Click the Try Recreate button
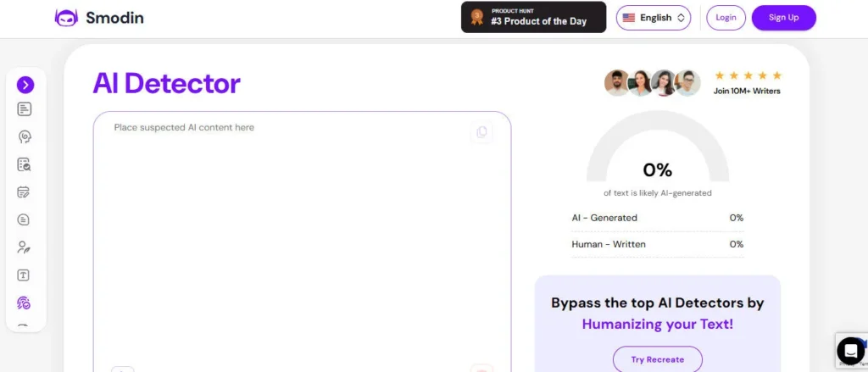 coord(657,359)
